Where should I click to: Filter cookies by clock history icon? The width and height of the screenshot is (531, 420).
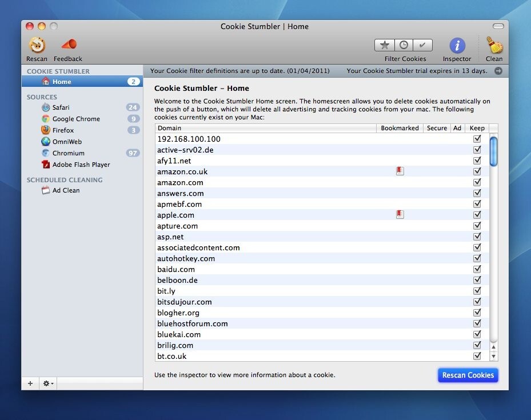[404, 45]
